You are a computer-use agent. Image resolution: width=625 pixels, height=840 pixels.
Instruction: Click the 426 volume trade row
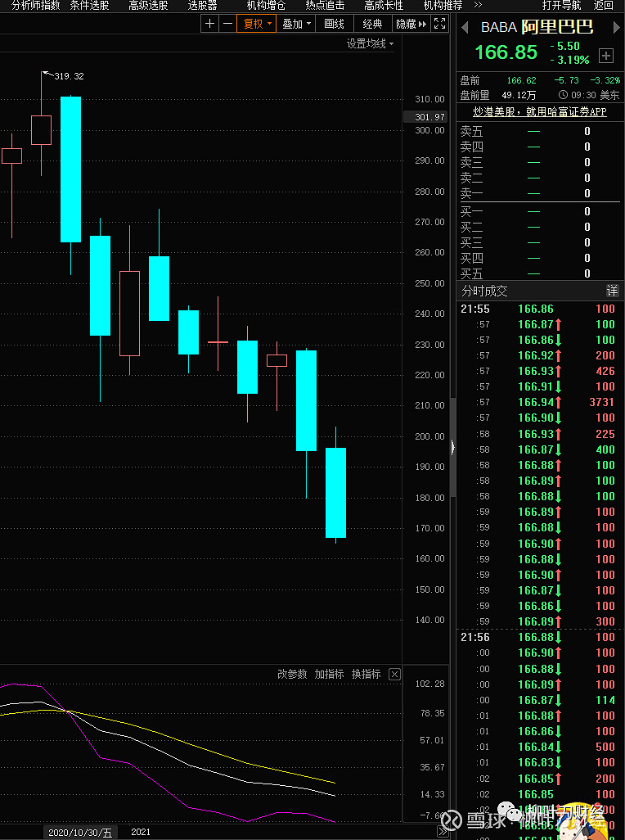click(x=540, y=371)
